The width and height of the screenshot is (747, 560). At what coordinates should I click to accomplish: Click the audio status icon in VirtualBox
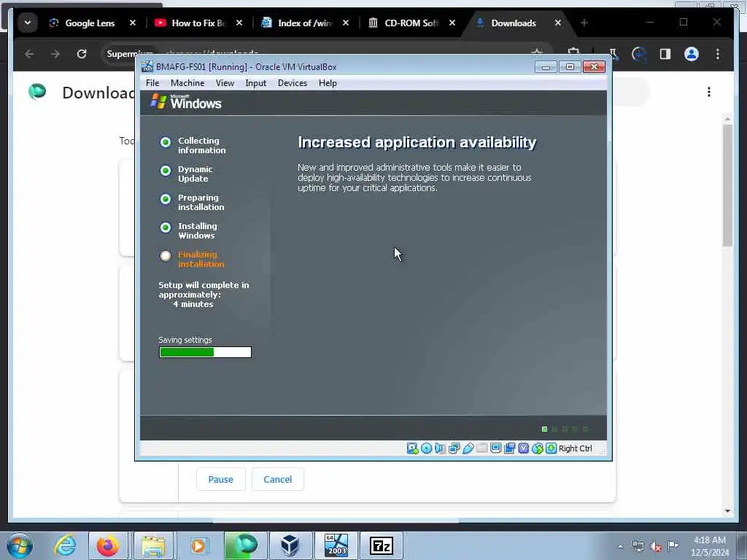coord(440,448)
